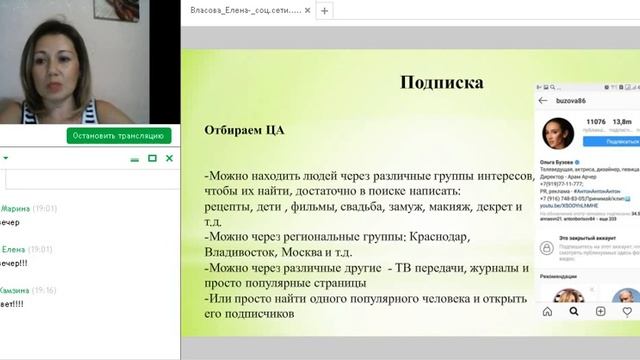The width and height of the screenshot is (640, 360).
Task: Click the 11076 posts count
Action: (x=596, y=122)
